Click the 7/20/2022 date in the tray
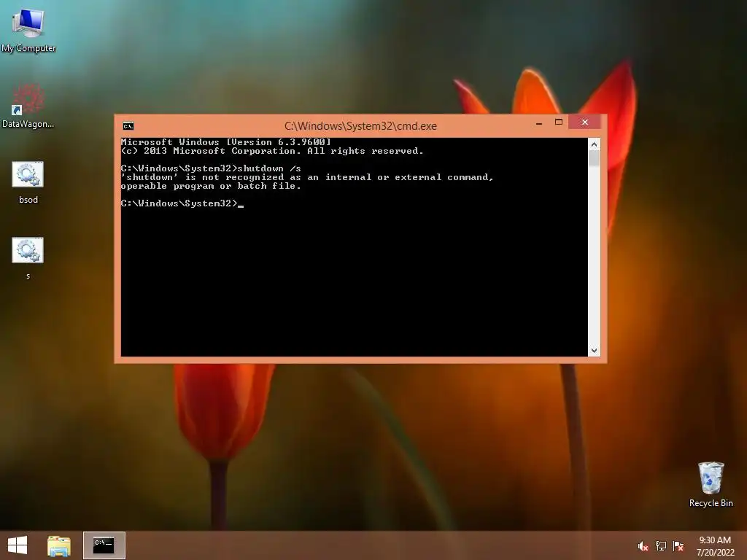This screenshot has width=747, height=560. 715,553
